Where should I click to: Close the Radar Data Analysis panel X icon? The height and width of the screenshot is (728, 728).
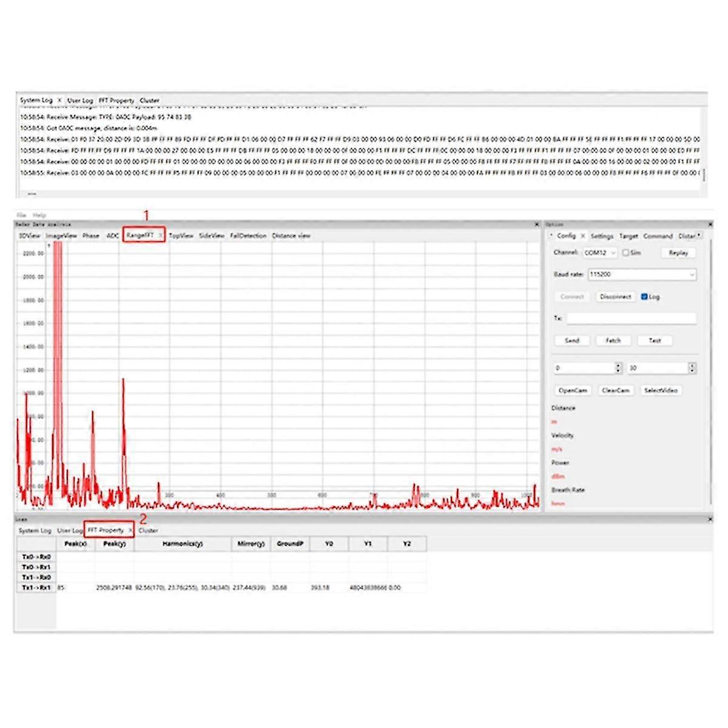coord(536,224)
